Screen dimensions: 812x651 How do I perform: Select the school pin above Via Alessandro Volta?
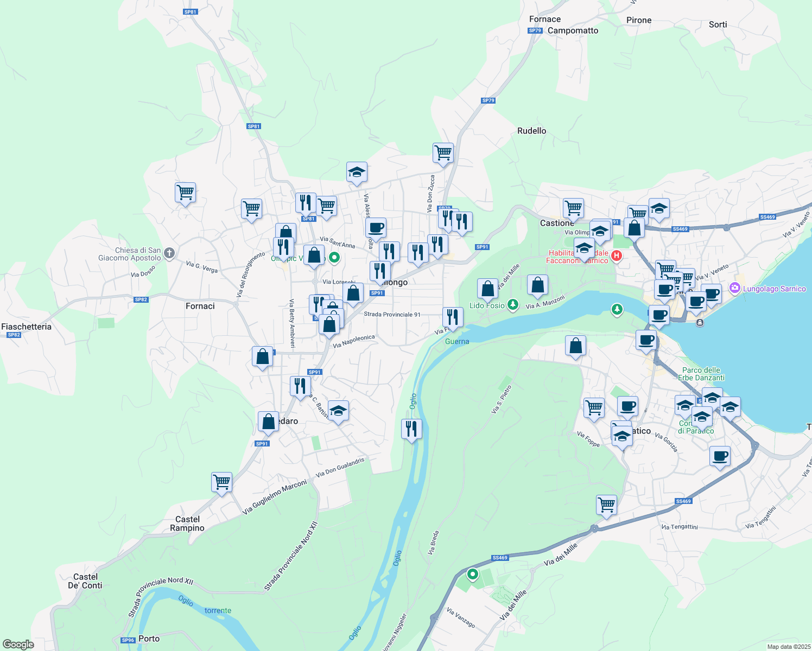coord(357,173)
